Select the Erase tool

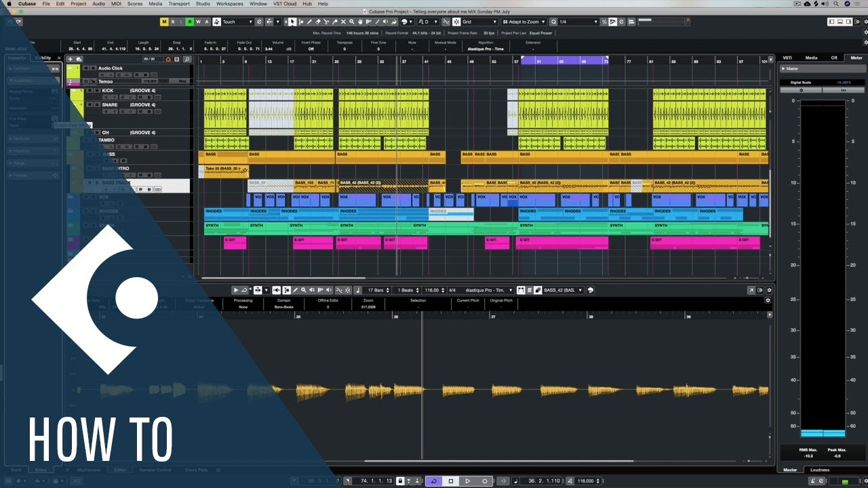pyautogui.click(x=318, y=22)
